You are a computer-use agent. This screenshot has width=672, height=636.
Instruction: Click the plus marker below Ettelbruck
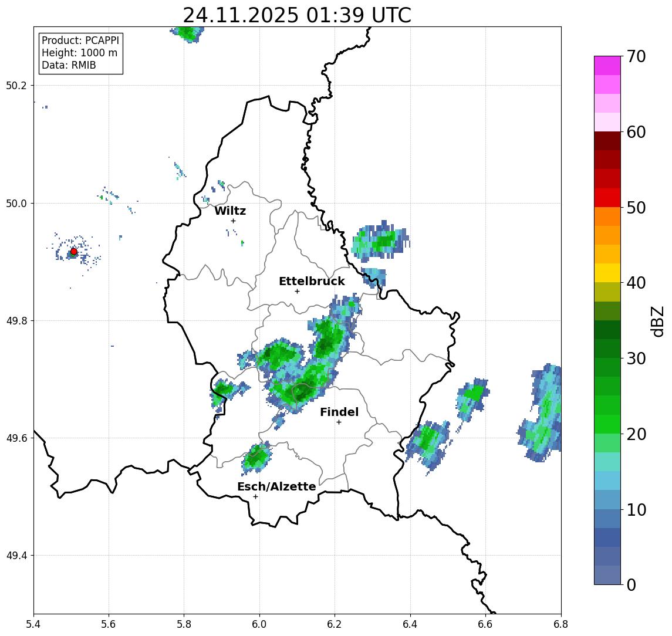[297, 292]
